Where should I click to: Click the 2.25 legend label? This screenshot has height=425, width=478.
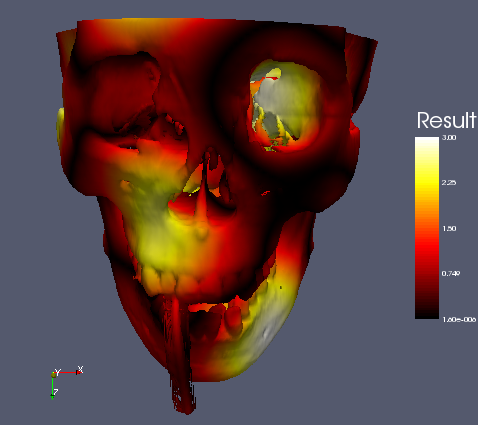449,183
